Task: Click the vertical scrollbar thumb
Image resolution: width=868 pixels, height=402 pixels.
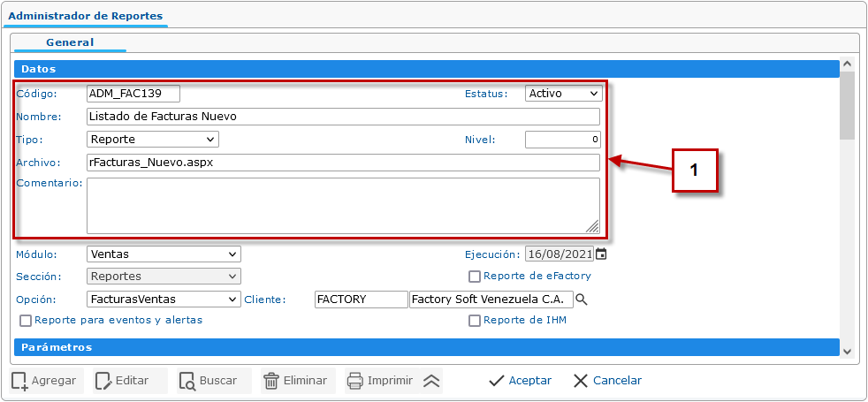Action: pos(847,106)
